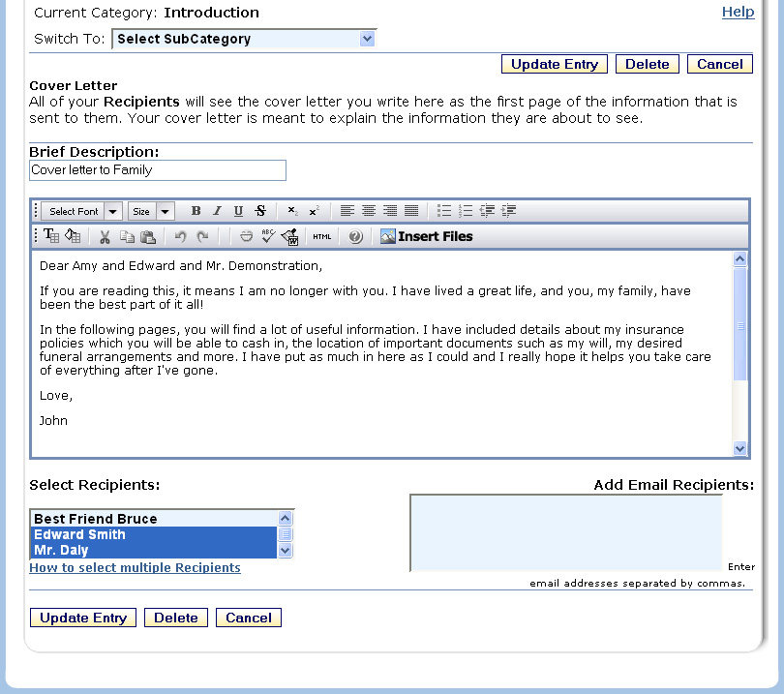Image resolution: width=784 pixels, height=694 pixels.
Task: Cut selected text with scissors icon
Action: (105, 236)
